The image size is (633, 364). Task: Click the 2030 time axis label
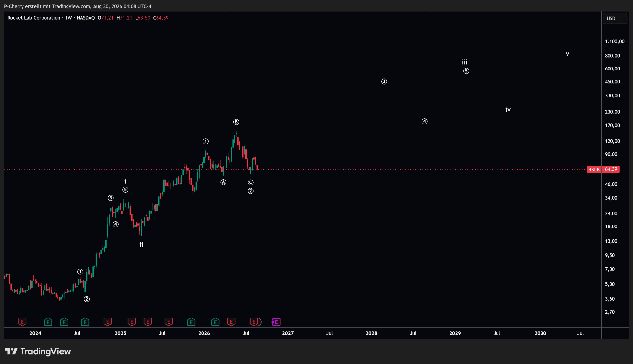click(x=540, y=333)
